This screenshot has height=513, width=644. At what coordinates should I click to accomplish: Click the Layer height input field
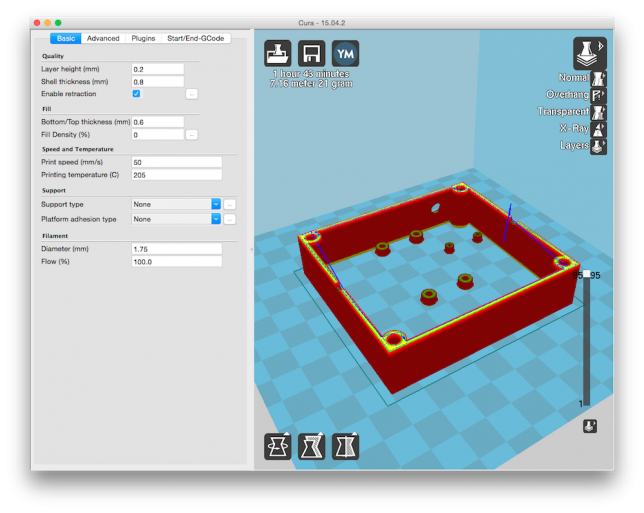click(158, 69)
